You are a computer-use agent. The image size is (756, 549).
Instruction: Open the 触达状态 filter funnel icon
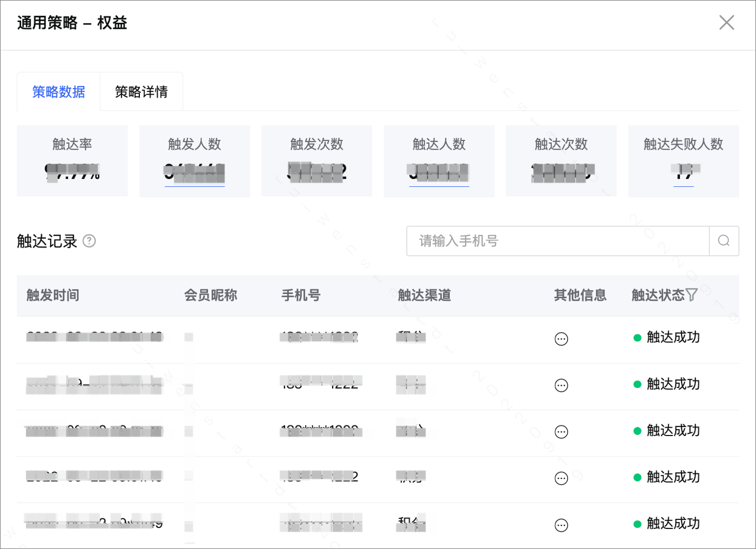pyautogui.click(x=692, y=295)
